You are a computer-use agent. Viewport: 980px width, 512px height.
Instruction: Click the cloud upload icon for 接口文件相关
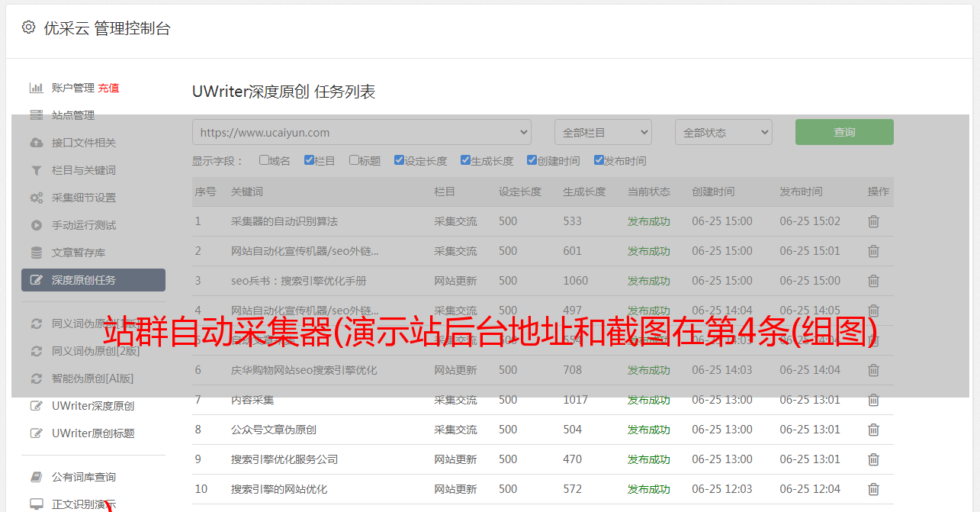pos(36,143)
